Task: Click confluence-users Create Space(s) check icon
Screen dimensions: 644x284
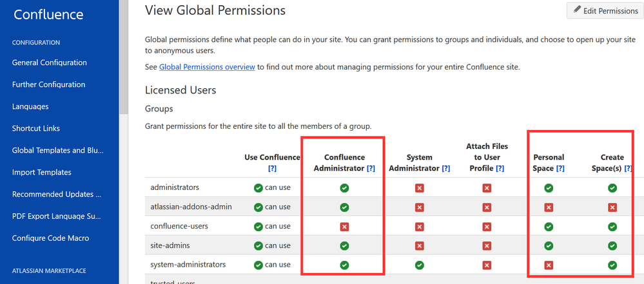Action: (x=612, y=227)
